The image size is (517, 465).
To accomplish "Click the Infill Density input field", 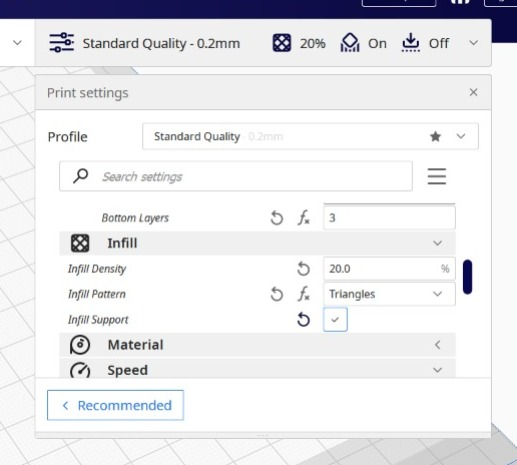I will point(389,269).
